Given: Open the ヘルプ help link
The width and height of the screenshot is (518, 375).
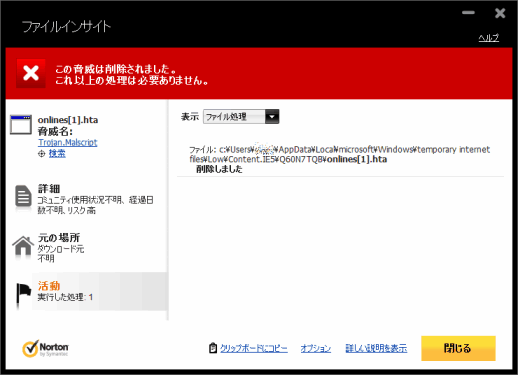Looking at the screenshot, I should [489, 38].
